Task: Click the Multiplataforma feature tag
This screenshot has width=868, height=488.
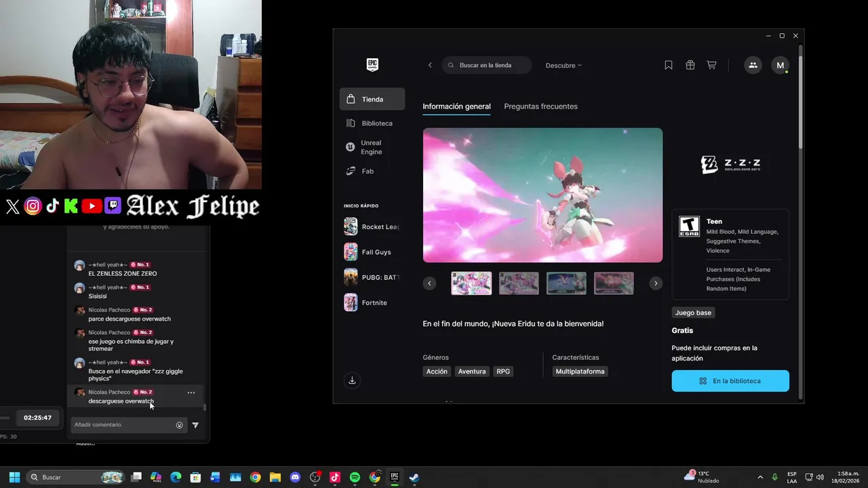Action: (580, 371)
